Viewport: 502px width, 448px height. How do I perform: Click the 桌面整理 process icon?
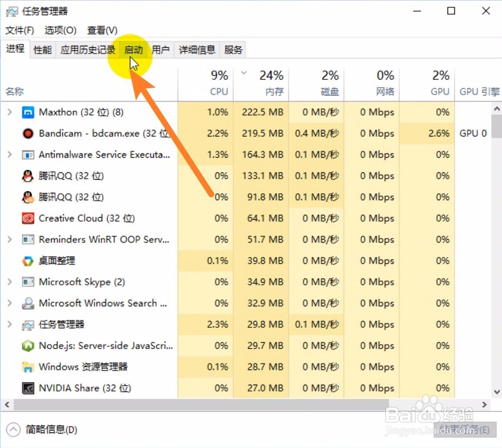click(x=28, y=261)
